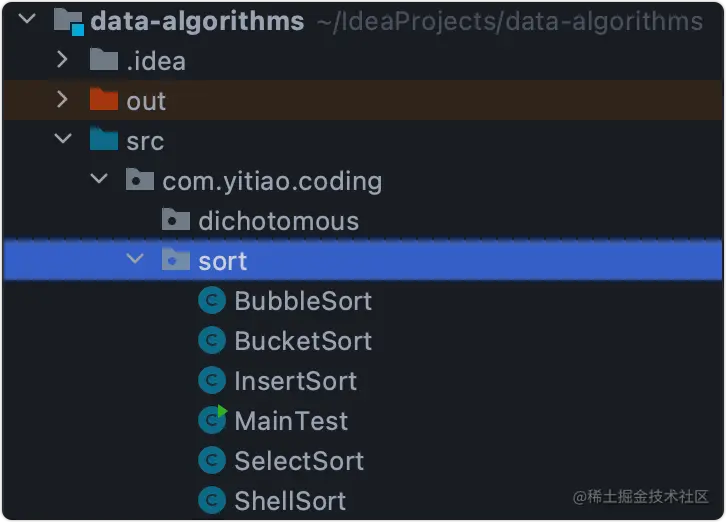Click the BubbleSort class icon

211,301
